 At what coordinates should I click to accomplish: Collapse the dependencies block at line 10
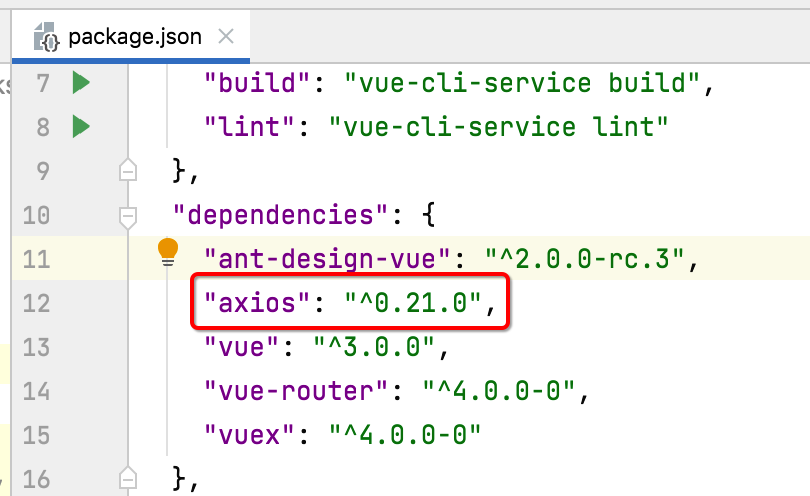[x=128, y=216]
